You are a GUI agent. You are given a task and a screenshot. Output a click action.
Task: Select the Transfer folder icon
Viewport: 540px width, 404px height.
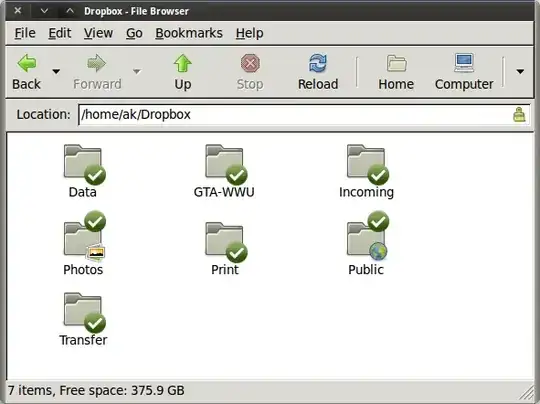84,313
